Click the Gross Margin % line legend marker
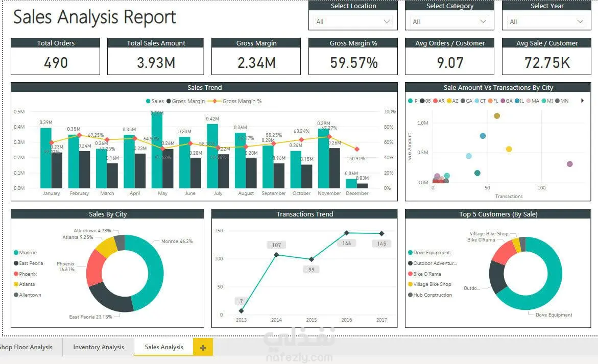Image resolution: width=598 pixels, height=364 pixels. click(214, 102)
